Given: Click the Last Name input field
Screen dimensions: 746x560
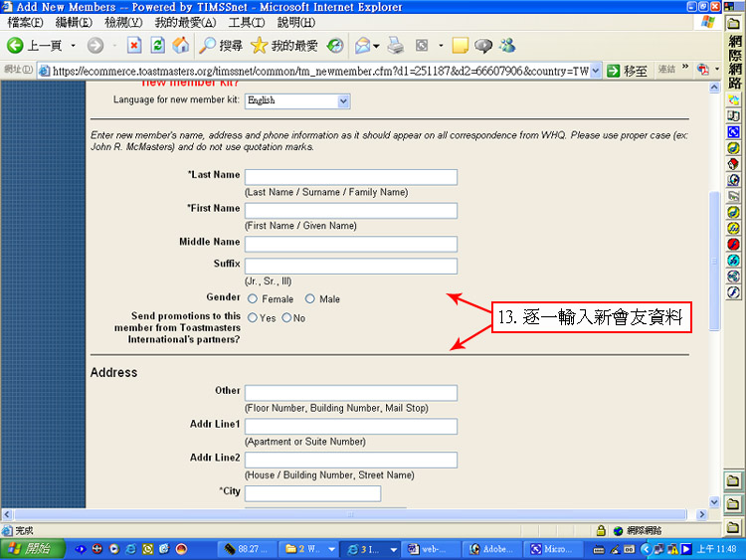Looking at the screenshot, I should tap(350, 177).
